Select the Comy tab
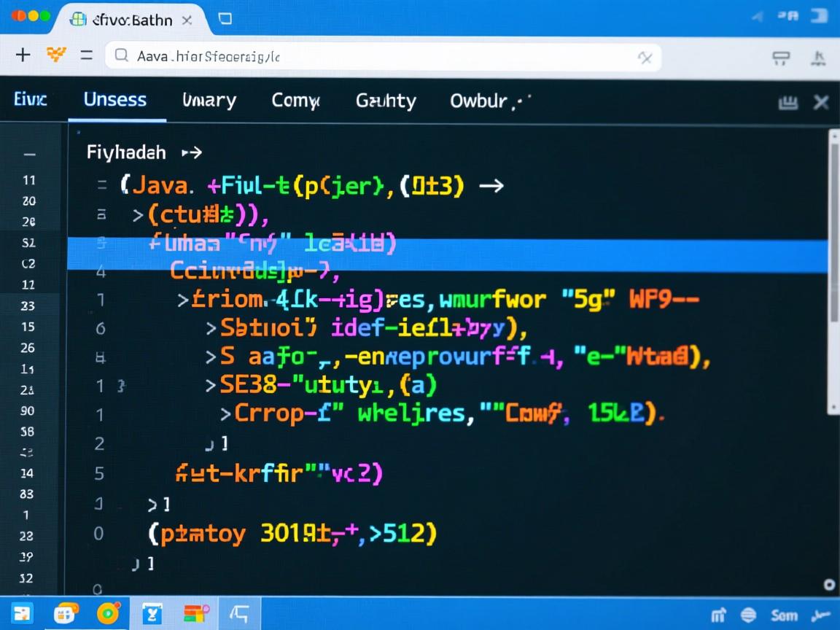840x630 pixels. pyautogui.click(x=295, y=101)
